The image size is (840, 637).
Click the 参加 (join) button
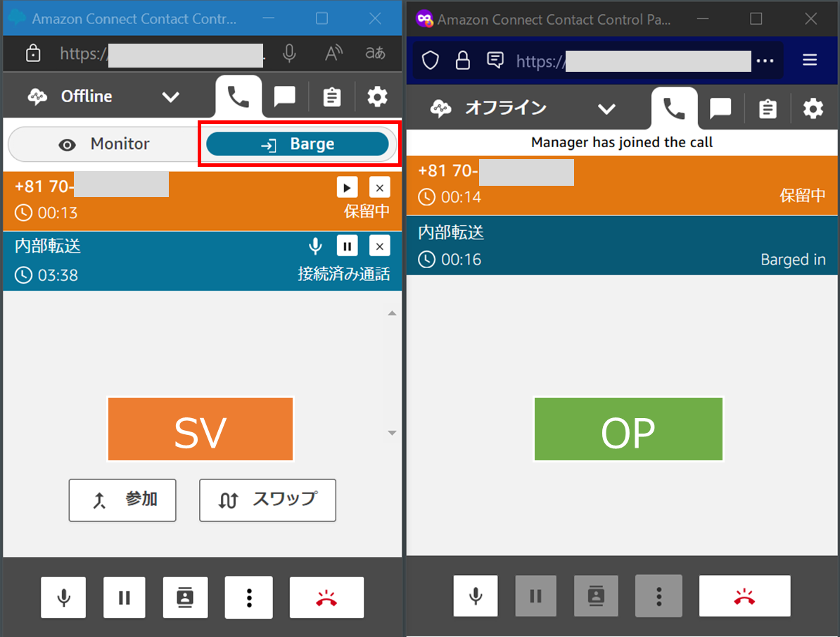122,500
